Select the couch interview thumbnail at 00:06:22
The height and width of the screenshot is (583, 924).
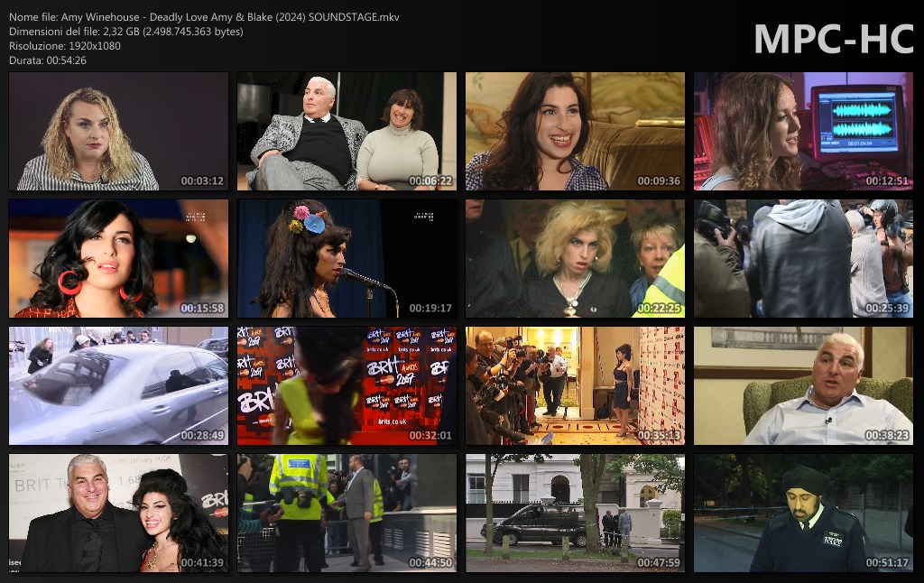tap(346, 131)
